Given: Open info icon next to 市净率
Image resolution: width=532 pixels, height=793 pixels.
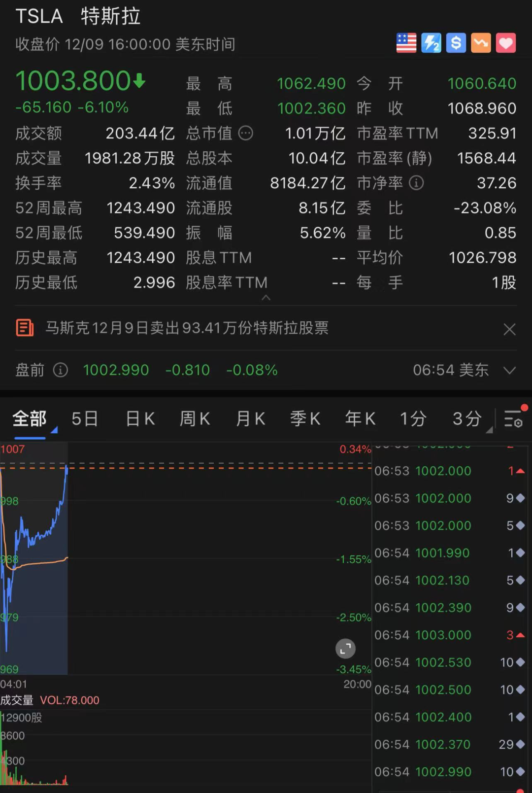Looking at the screenshot, I should click(416, 183).
